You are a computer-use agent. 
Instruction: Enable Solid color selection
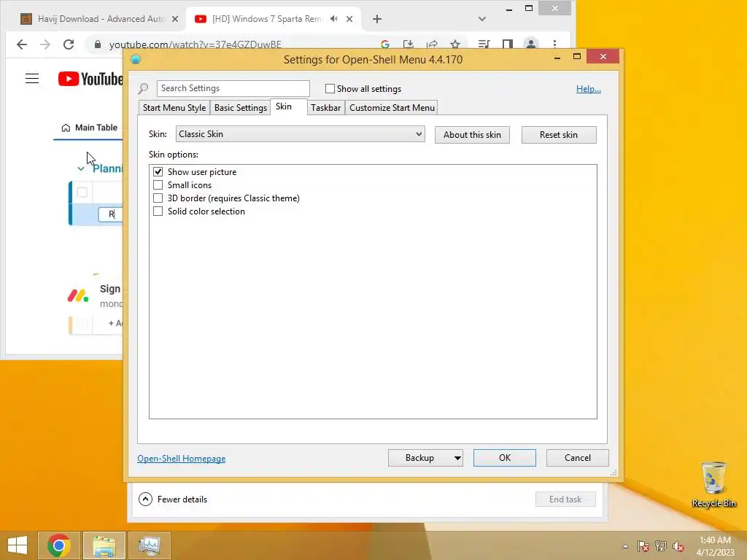(x=158, y=211)
